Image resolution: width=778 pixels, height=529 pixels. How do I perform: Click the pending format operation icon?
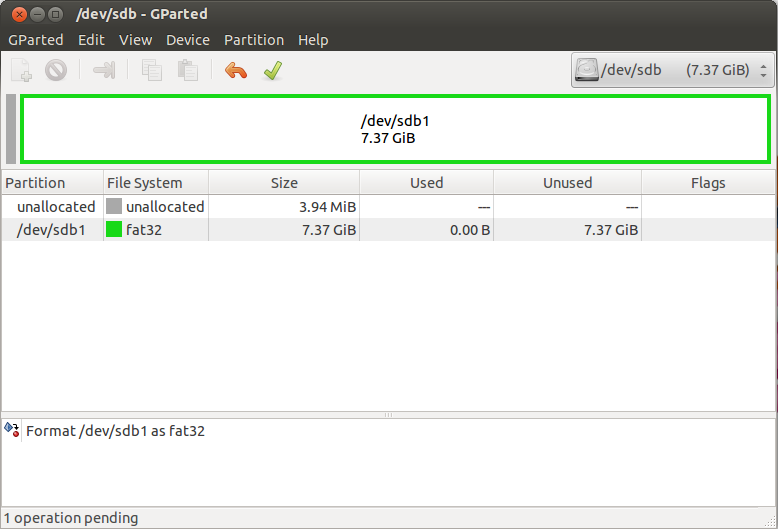click(12, 429)
